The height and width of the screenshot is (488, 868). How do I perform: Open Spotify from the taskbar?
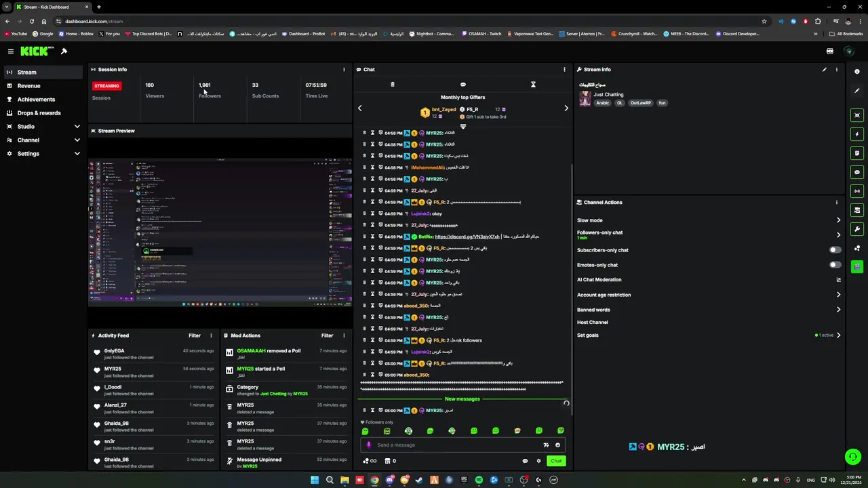479,480
